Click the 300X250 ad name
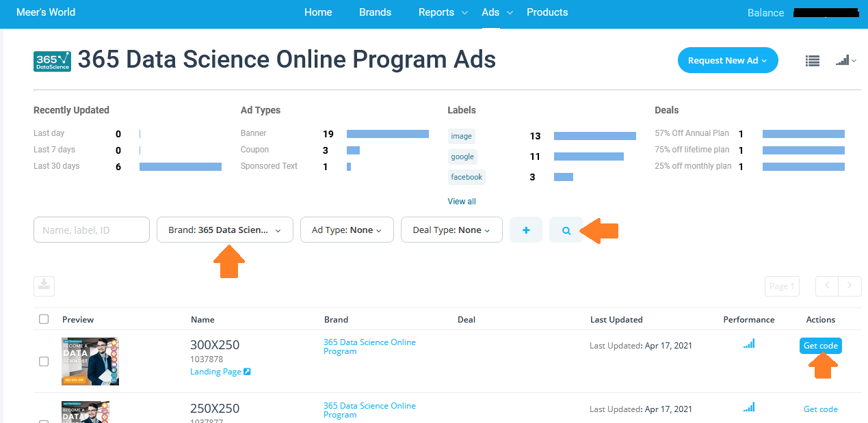The height and width of the screenshot is (423, 868). tap(215, 344)
